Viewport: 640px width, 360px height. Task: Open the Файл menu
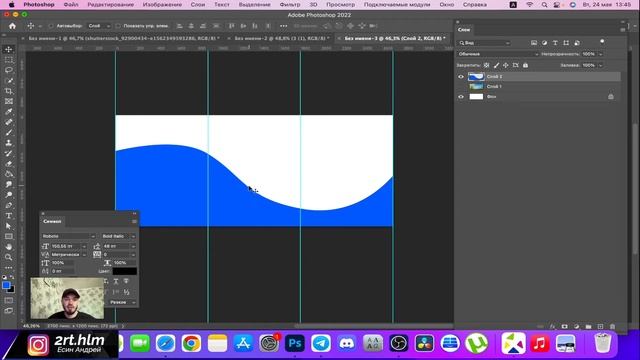tap(71, 4)
